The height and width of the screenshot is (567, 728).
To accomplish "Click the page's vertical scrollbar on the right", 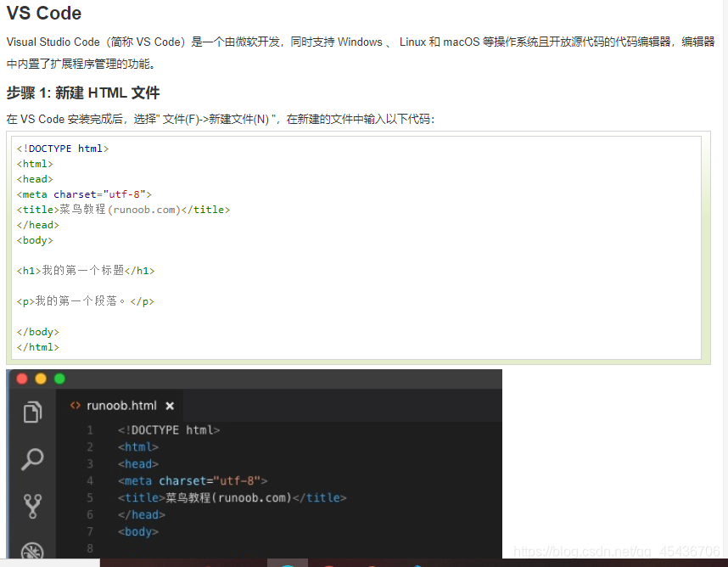I will click(725, 278).
